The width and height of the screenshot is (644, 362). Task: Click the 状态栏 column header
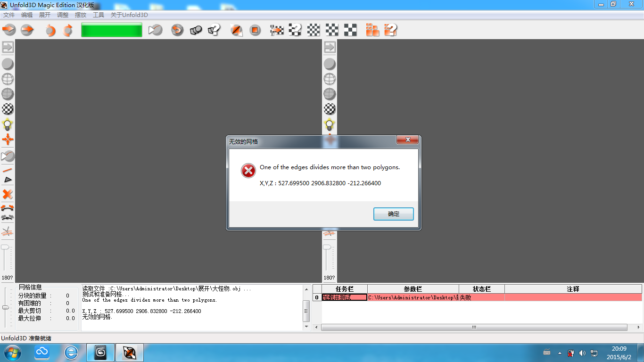coord(482,289)
